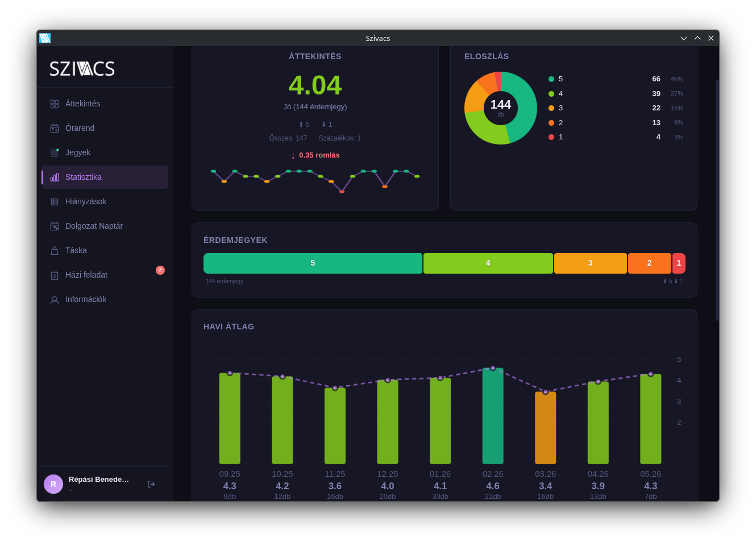This screenshot has height=545, width=756.
Task: Open the Hiányzások table icon
Action: coord(55,202)
